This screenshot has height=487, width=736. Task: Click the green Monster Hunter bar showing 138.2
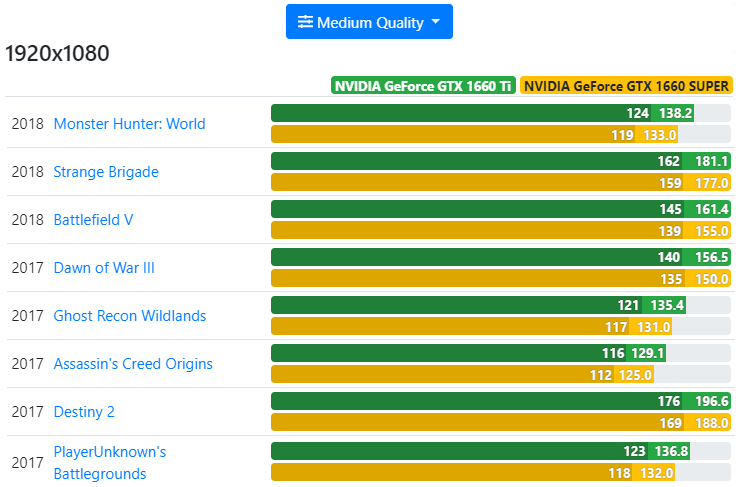(483, 113)
